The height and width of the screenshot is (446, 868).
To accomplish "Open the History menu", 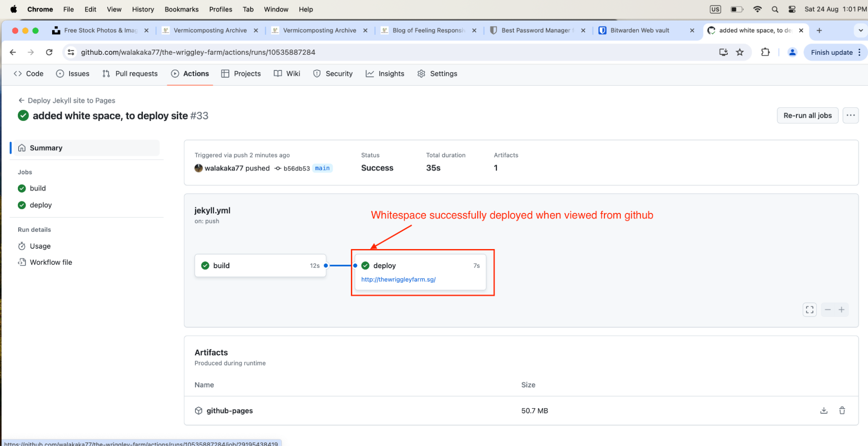I will (x=143, y=9).
